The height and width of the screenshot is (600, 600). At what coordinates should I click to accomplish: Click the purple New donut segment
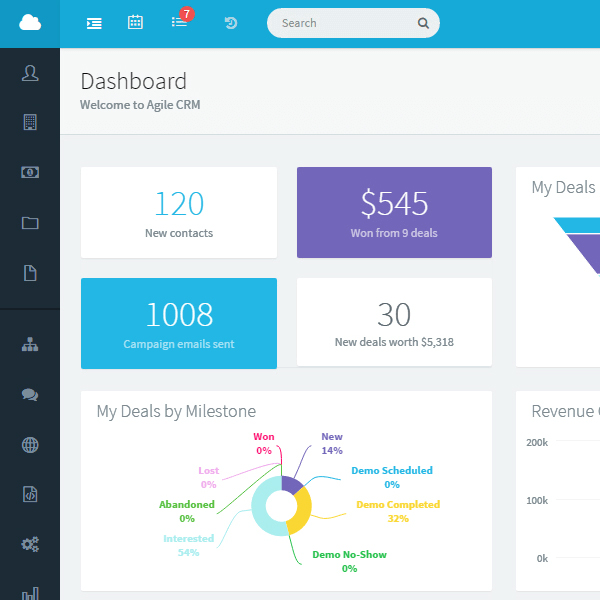(x=291, y=484)
